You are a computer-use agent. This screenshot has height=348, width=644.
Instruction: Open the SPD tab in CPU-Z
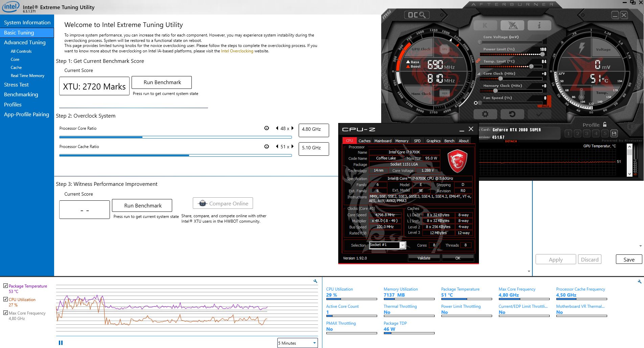417,141
